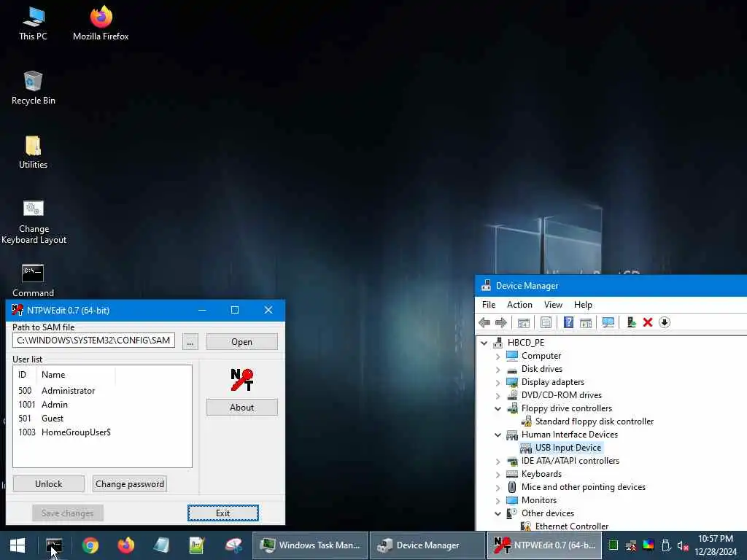Collapse the Floppy drive controllers node
The width and height of the screenshot is (747, 560).
pyautogui.click(x=498, y=408)
